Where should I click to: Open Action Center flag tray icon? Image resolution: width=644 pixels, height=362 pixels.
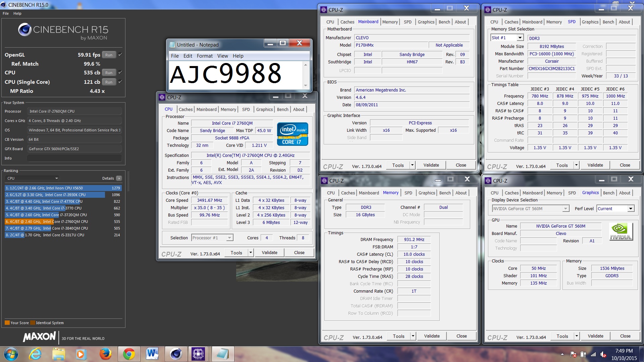pos(573,354)
